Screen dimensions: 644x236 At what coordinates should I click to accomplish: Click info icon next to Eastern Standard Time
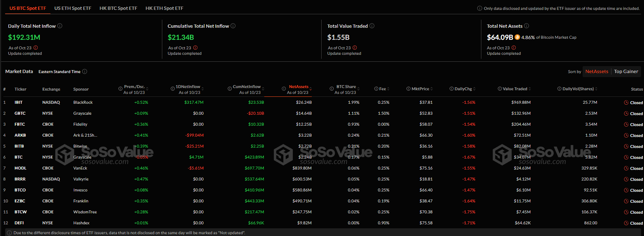(85, 72)
